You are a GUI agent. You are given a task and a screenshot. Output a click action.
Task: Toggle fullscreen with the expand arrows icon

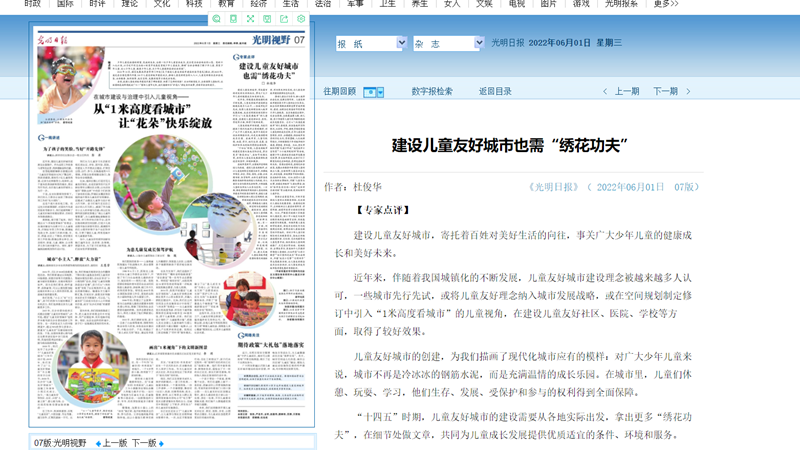click(x=250, y=19)
